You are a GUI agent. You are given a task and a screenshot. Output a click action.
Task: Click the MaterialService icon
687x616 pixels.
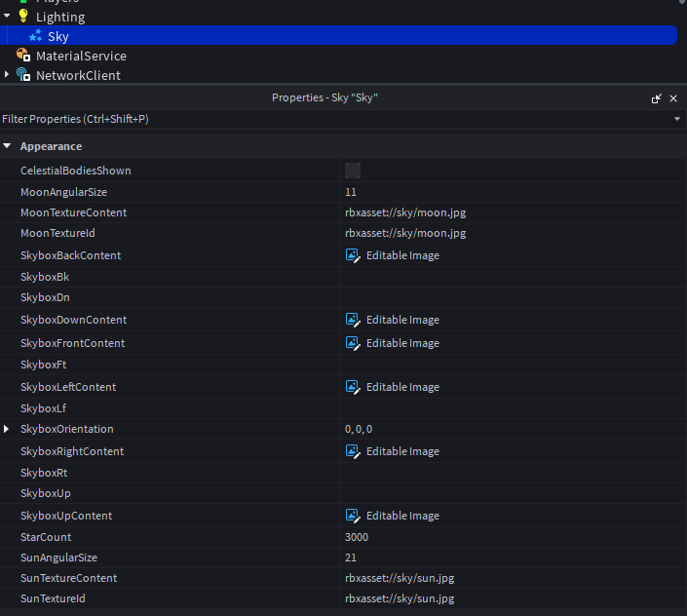[x=23, y=56]
